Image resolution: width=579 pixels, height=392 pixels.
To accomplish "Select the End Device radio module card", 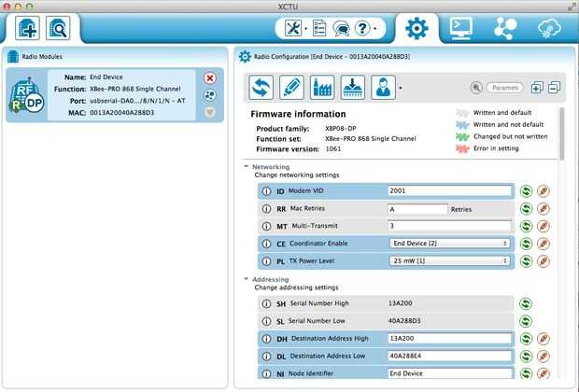I will [x=115, y=95].
